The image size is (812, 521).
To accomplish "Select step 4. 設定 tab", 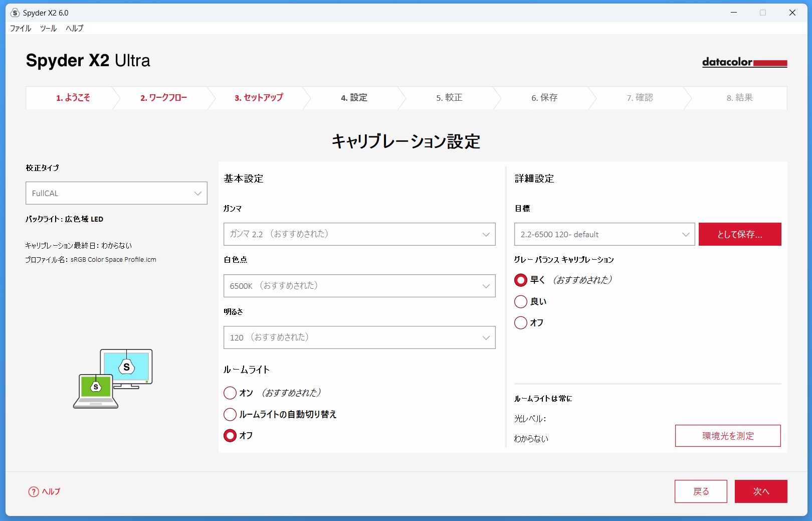I will click(354, 98).
